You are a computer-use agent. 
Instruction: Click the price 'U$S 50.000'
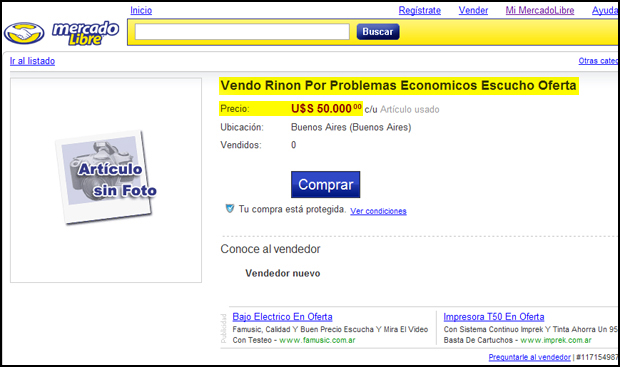point(326,108)
